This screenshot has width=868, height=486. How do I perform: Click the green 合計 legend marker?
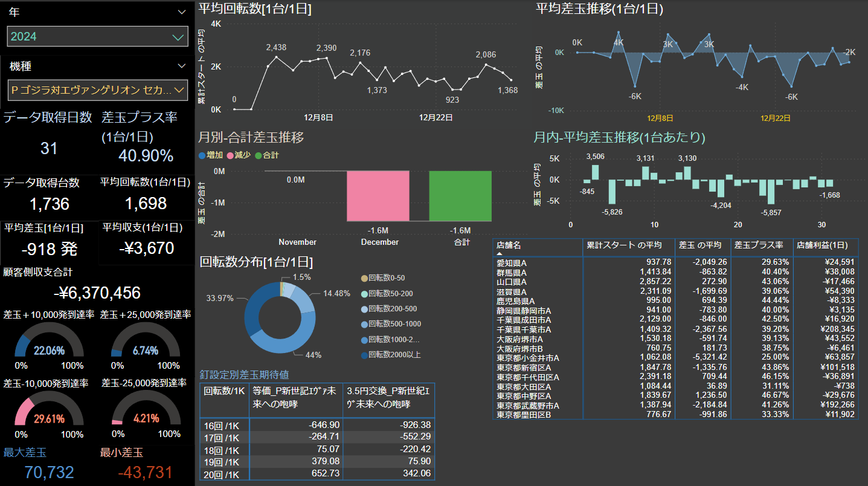[x=259, y=155]
